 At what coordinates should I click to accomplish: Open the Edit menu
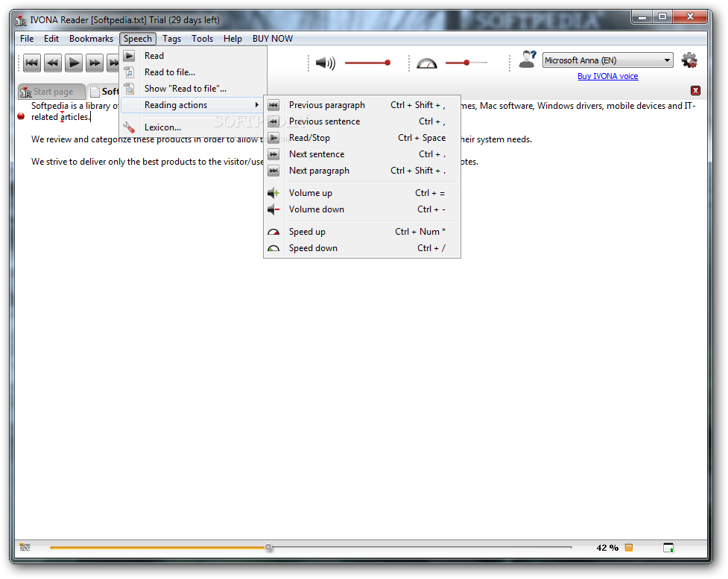click(x=51, y=39)
